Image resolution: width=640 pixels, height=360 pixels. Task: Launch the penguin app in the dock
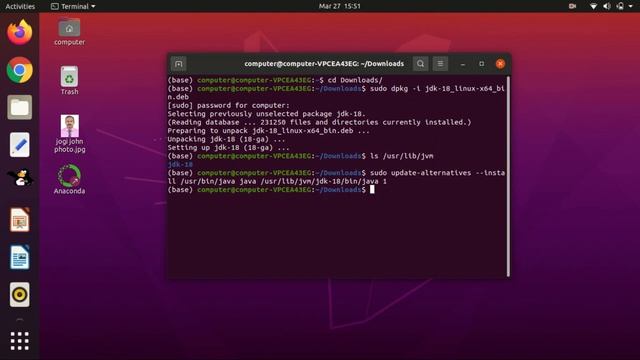pos(20,178)
